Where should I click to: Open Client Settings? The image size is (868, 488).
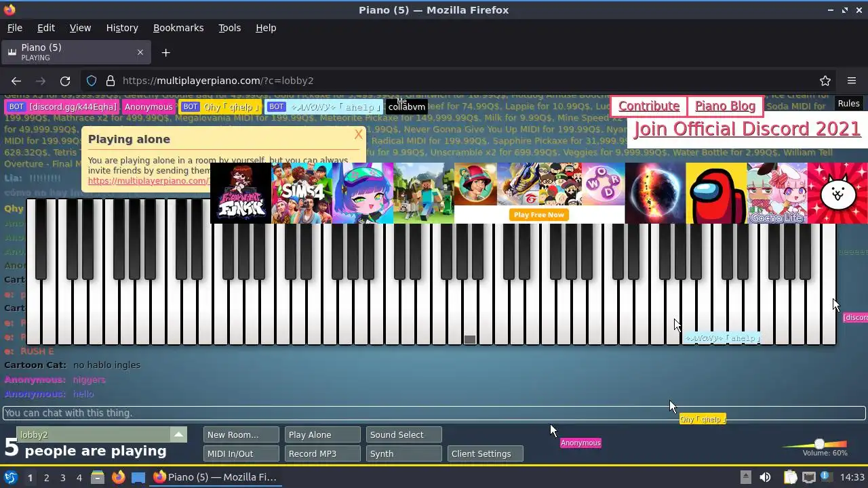[485, 453]
